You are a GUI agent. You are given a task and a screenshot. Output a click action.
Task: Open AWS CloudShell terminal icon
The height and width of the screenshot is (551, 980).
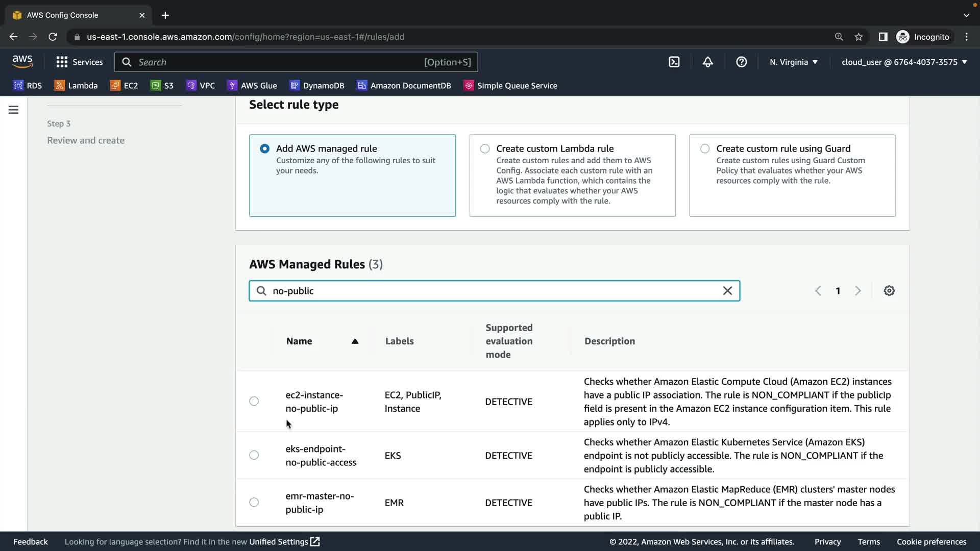(x=674, y=62)
